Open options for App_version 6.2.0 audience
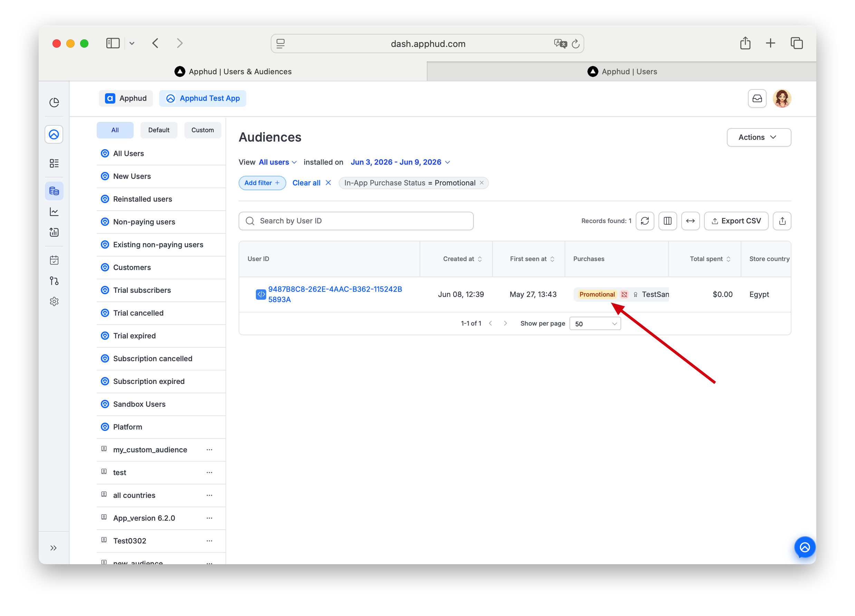This screenshot has width=855, height=616. [209, 518]
